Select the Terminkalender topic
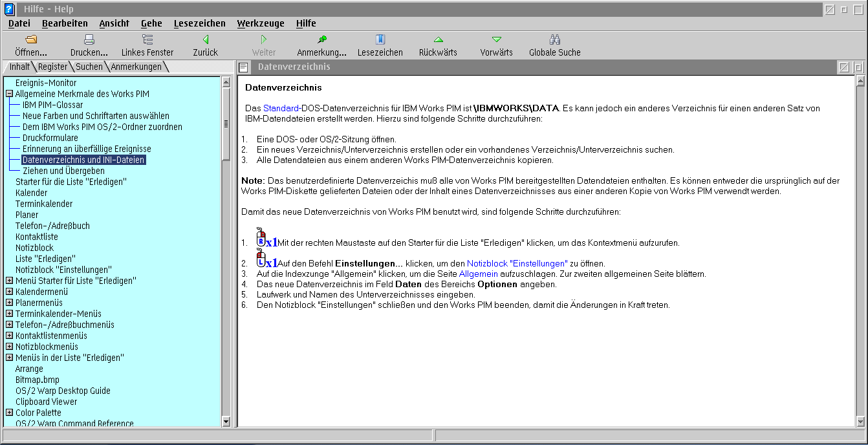 pyautogui.click(x=44, y=204)
